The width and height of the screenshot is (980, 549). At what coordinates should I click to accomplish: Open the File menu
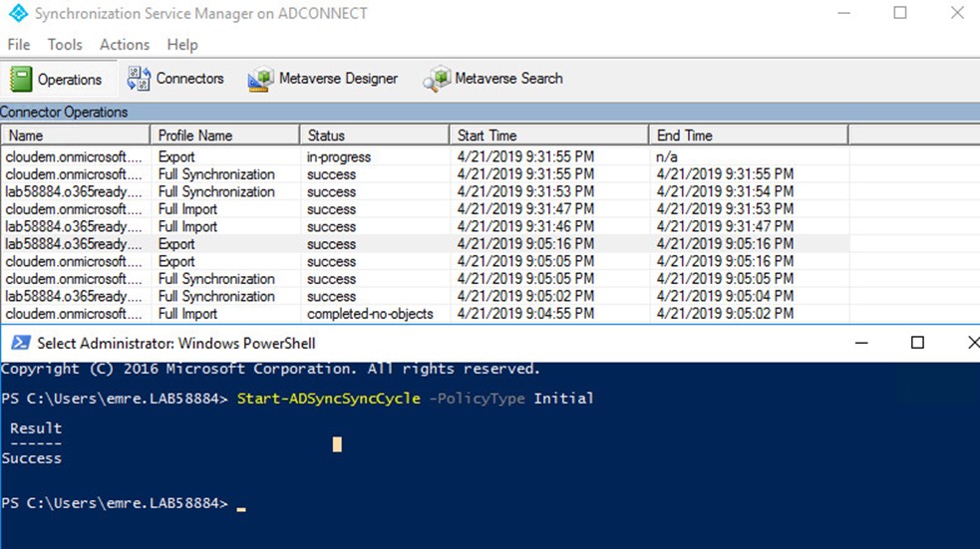pyautogui.click(x=18, y=45)
